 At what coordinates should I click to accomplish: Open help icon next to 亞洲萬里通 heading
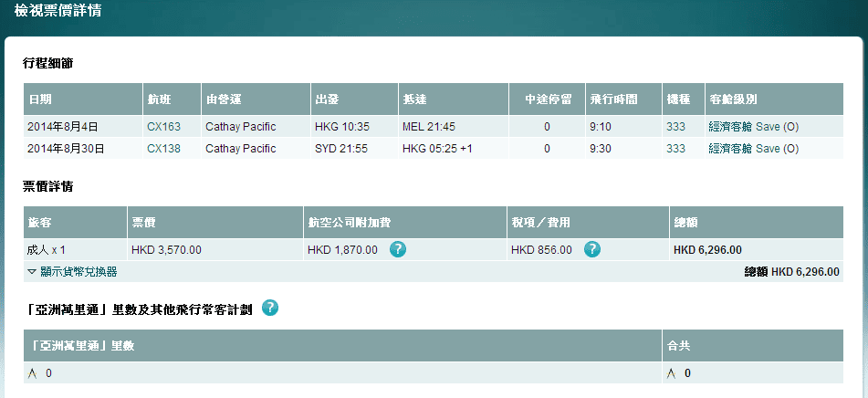pos(269,308)
